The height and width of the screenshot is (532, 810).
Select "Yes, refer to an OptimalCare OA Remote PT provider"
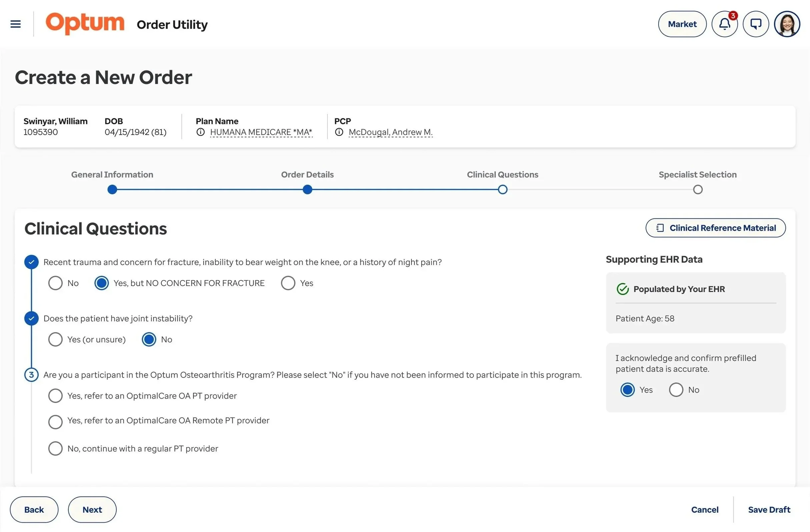tap(55, 422)
